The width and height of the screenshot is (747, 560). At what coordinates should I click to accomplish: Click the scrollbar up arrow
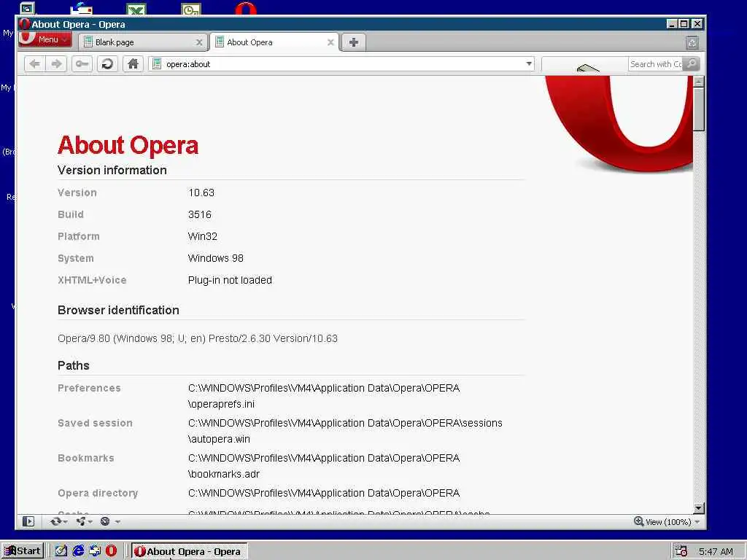(698, 82)
